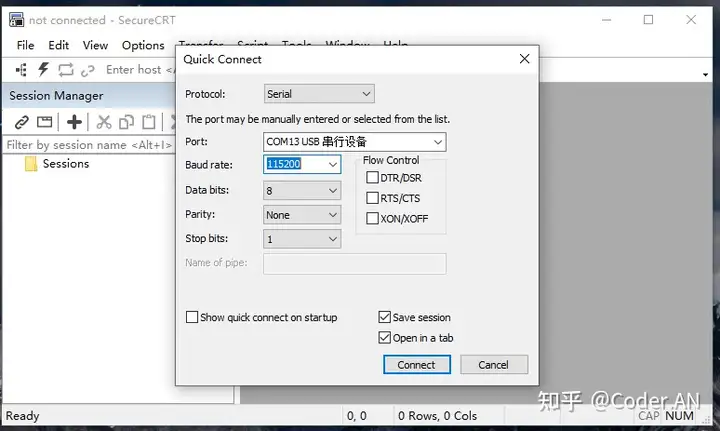Enable XON/XOFF flow control
Viewport: 720px width, 431px height.
click(x=372, y=218)
